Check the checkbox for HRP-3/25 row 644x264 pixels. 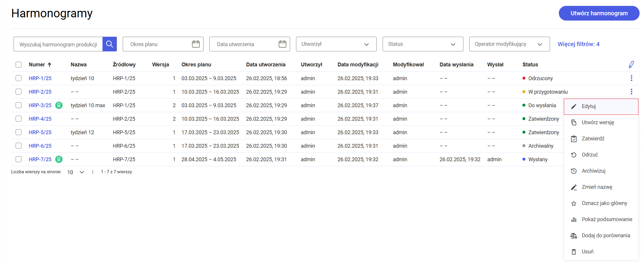19,105
